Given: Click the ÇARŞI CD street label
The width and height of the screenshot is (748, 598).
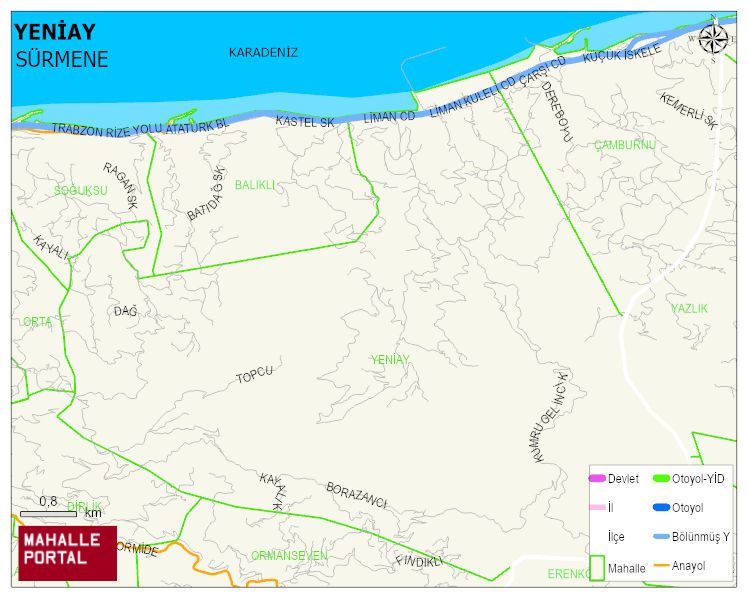Looking at the screenshot, I should tap(542, 70).
